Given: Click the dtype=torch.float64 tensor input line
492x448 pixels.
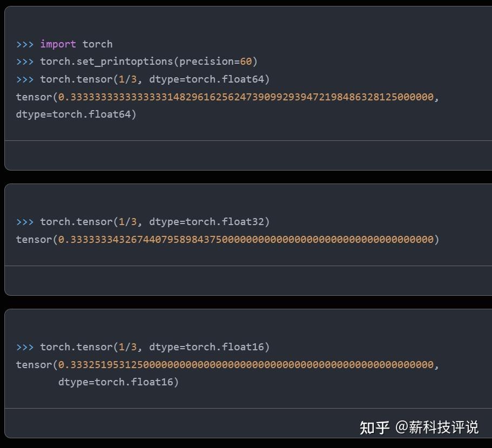Looking at the screenshot, I should (154, 79).
